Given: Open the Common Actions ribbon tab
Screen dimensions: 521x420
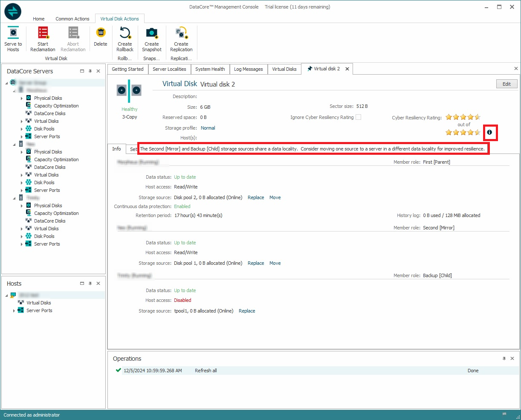Looking at the screenshot, I should (x=72, y=19).
